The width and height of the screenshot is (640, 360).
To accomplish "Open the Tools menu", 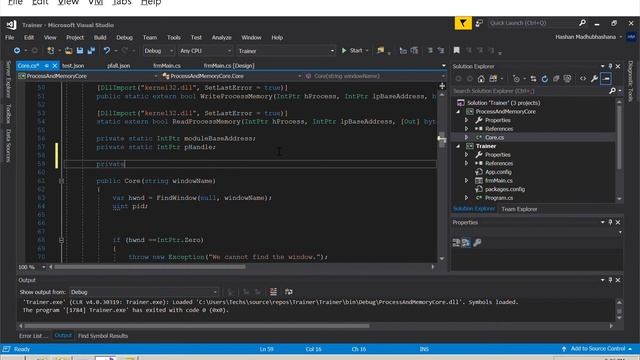I will tap(174, 38).
